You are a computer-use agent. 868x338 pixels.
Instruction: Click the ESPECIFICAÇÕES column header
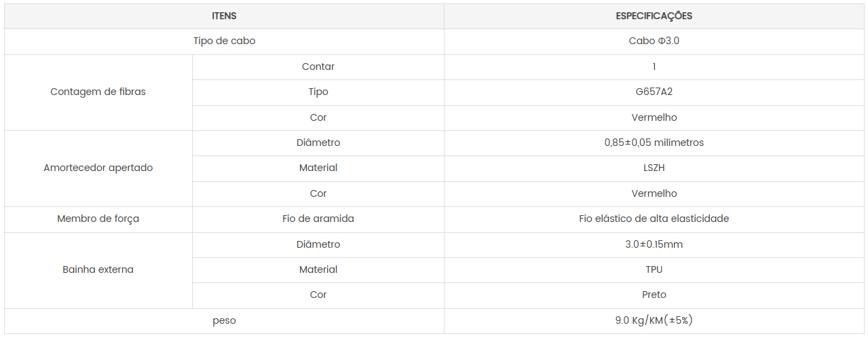(654, 16)
